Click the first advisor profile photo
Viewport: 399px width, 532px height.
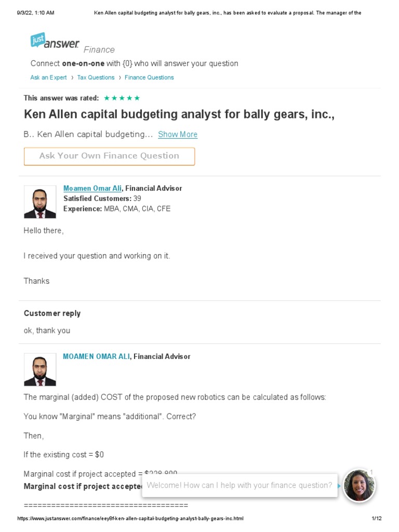[x=40, y=202]
